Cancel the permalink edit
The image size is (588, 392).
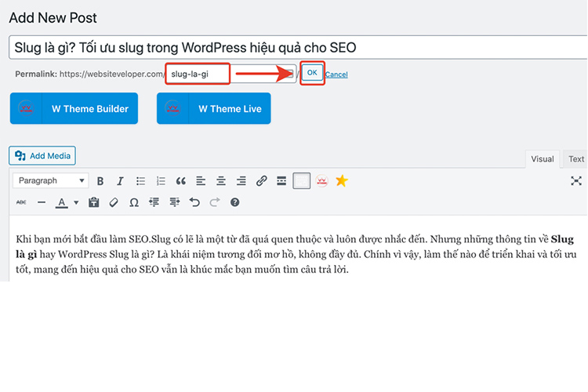336,74
